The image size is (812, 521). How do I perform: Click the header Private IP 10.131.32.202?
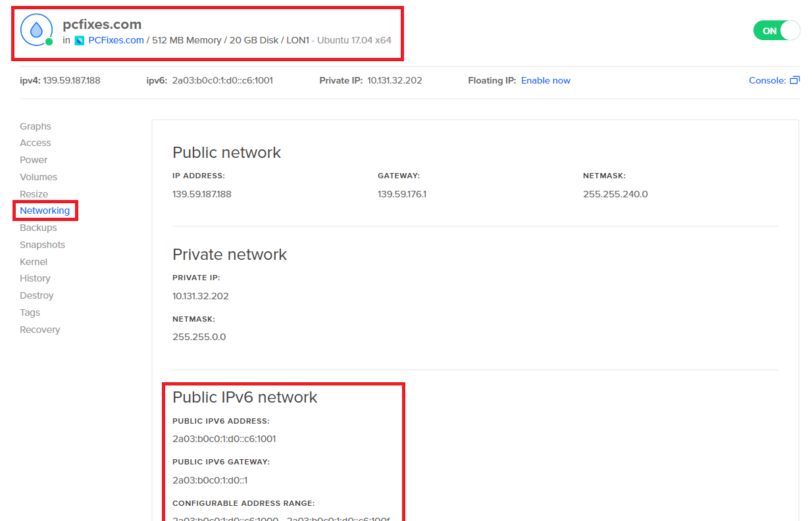395,80
